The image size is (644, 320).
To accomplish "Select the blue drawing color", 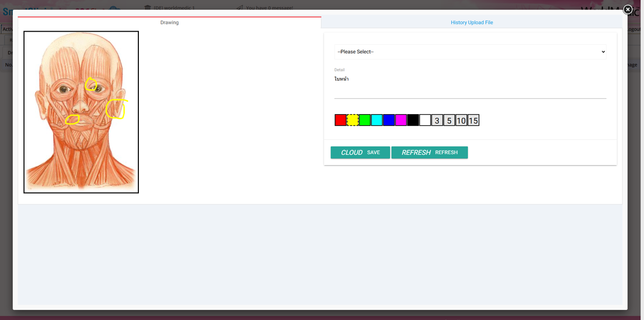I will tap(389, 120).
